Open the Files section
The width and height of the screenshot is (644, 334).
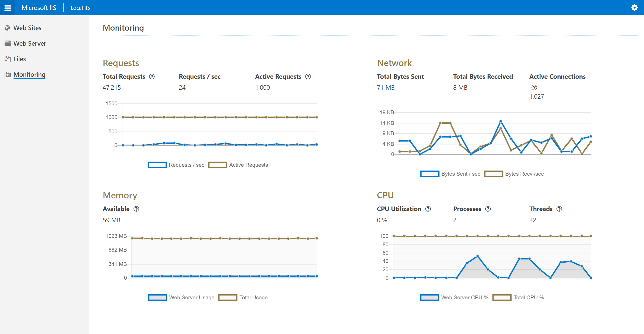click(x=19, y=59)
